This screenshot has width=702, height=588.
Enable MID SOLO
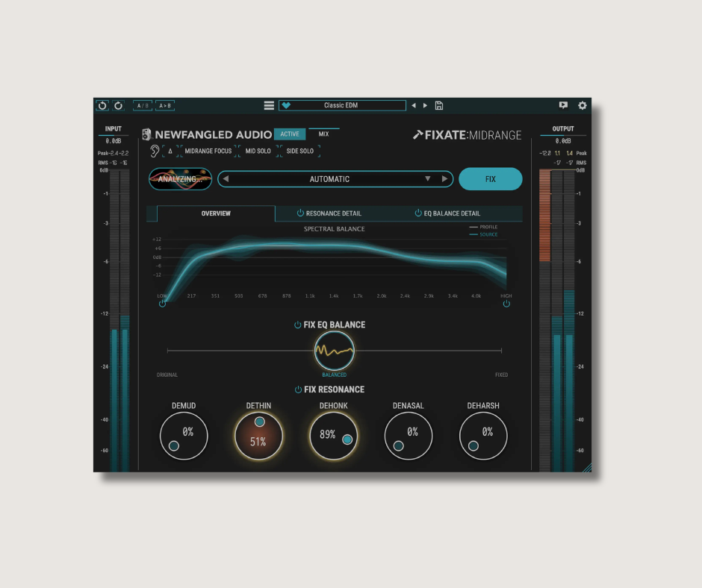click(x=258, y=151)
